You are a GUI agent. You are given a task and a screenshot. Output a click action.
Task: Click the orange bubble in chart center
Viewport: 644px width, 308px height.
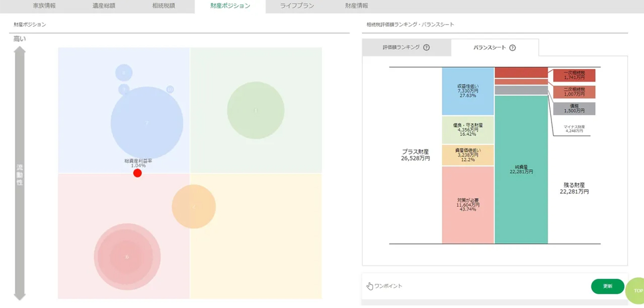194,206
